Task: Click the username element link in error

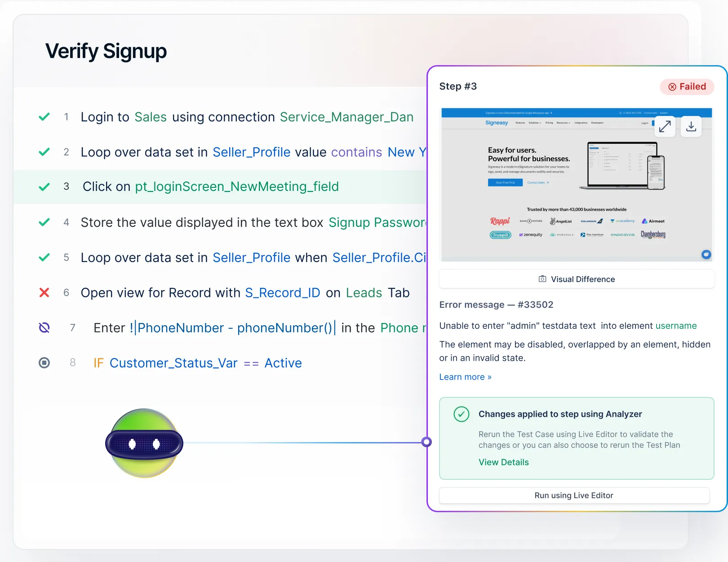Action: pos(676,326)
